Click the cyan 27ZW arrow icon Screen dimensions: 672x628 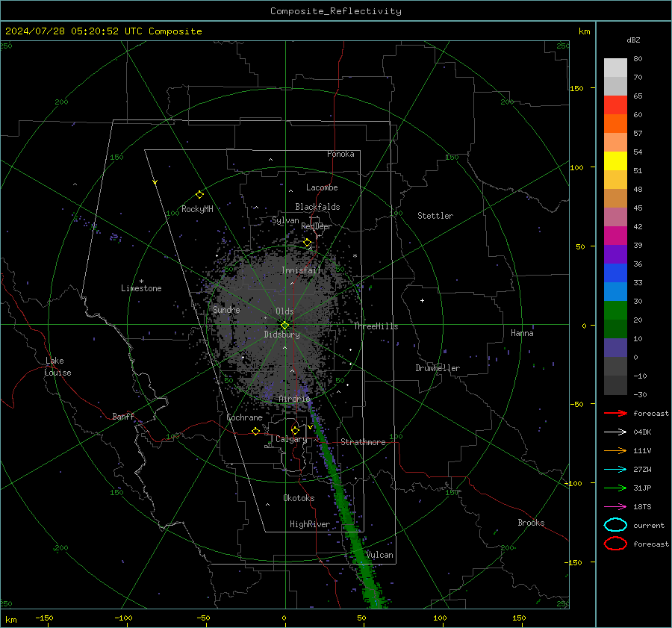pos(615,470)
